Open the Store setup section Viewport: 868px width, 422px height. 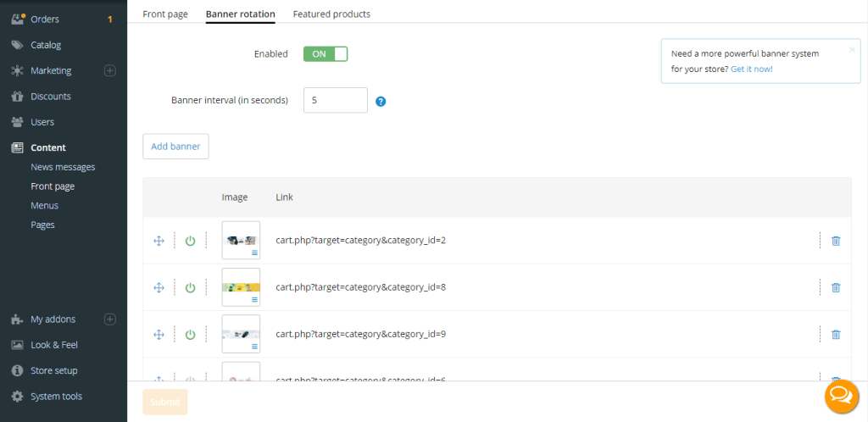click(54, 370)
